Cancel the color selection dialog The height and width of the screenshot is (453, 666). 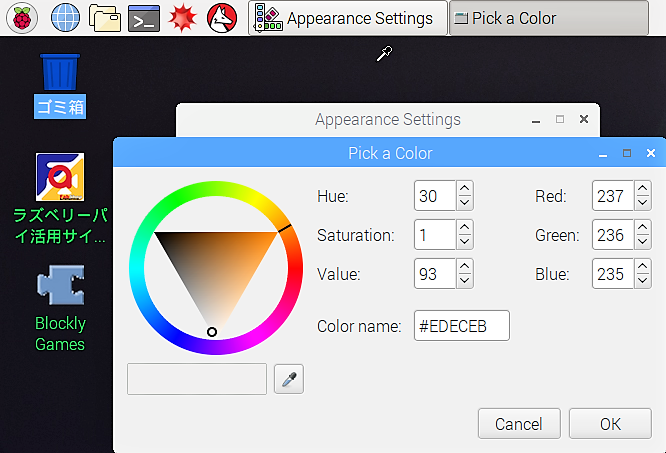tap(519, 424)
